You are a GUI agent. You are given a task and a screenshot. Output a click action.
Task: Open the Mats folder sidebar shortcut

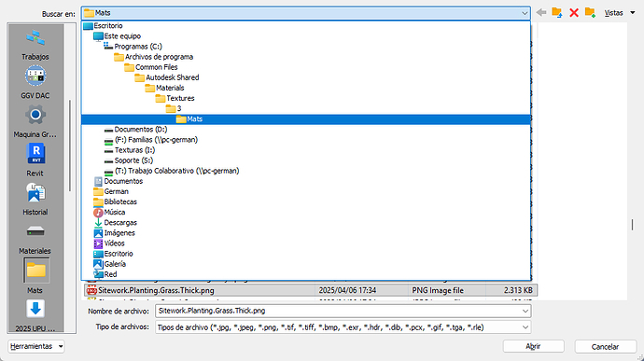pos(36,275)
